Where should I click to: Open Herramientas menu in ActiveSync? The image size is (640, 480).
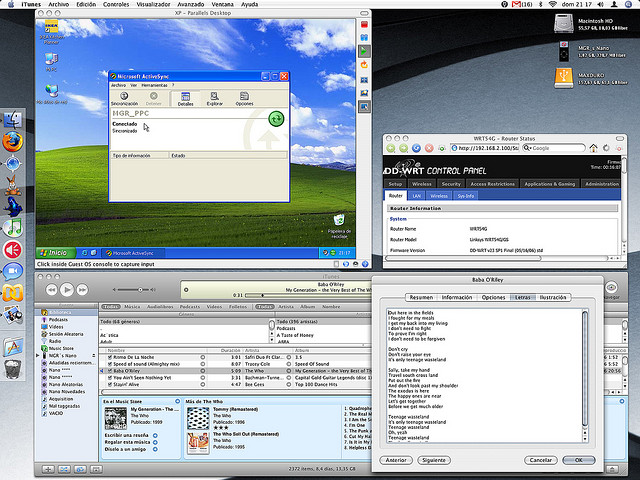click(154, 85)
